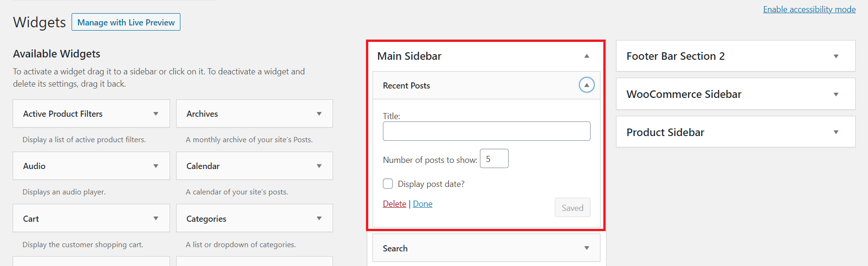Expand the Audio widget arrow

click(156, 166)
